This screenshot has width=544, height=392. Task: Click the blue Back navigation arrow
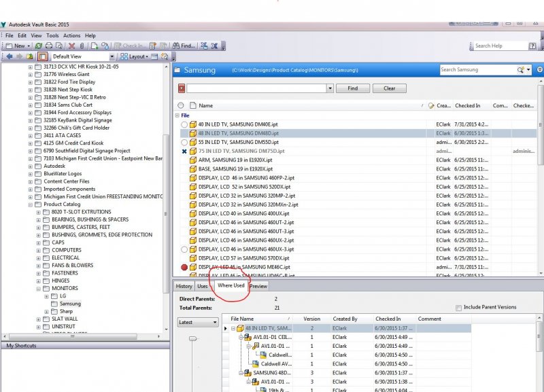click(9, 56)
